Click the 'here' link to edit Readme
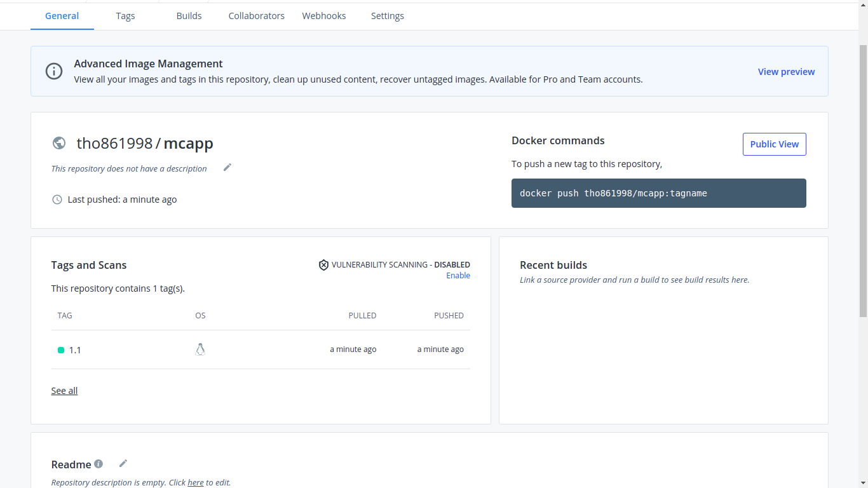The image size is (868, 488). pyautogui.click(x=196, y=483)
